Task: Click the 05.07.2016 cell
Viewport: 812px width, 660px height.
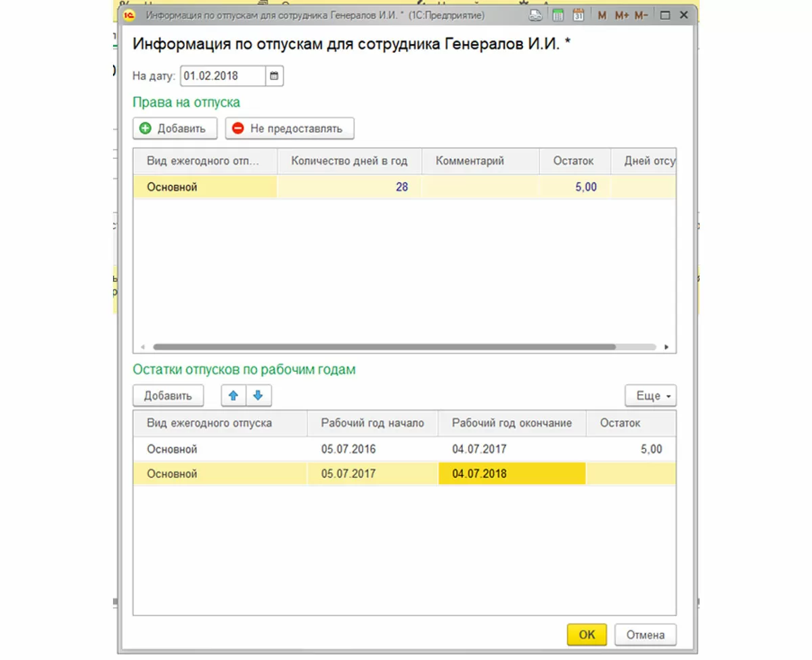Action: point(373,449)
